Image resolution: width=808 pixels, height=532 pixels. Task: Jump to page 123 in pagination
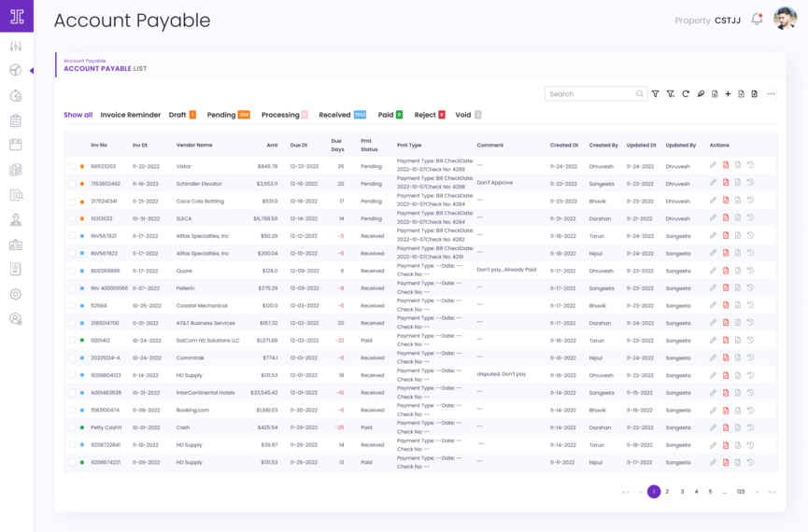741,492
